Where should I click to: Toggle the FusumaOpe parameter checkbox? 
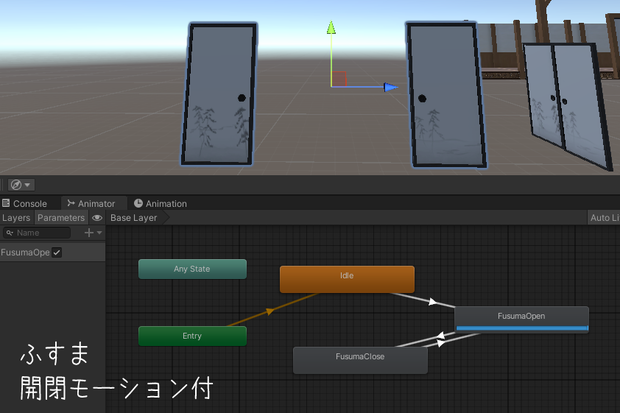[x=57, y=252]
